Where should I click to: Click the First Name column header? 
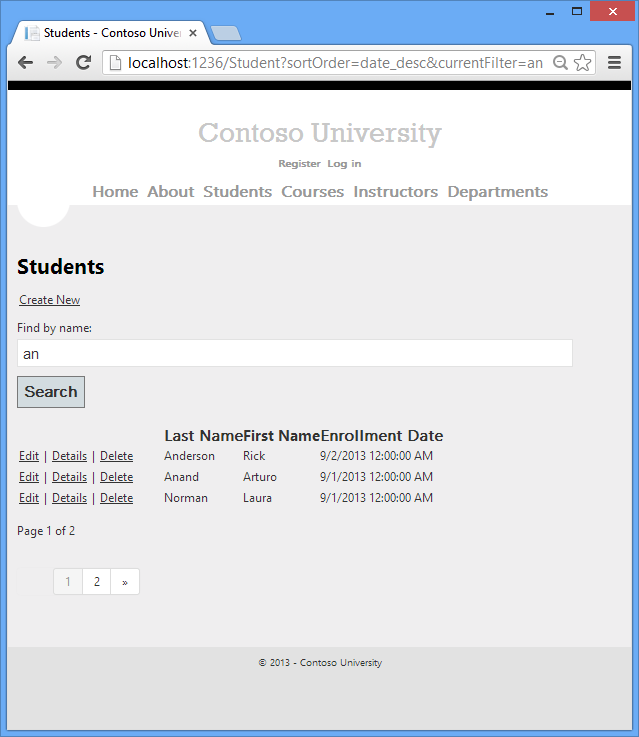(281, 436)
